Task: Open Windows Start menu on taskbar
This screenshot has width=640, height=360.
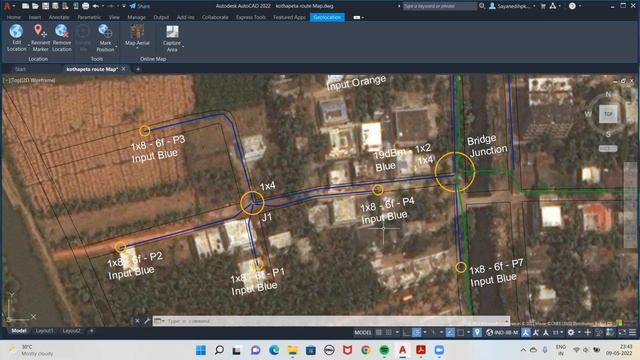Action: 201,350
